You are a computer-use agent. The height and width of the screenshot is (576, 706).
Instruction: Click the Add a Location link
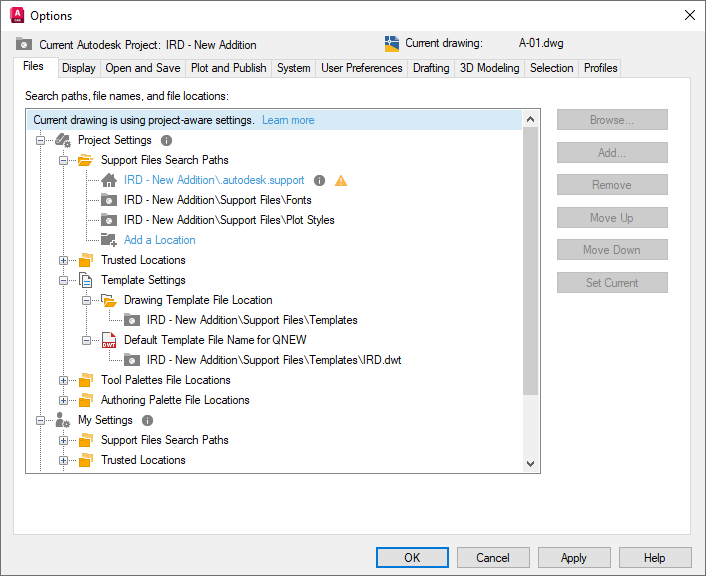159,240
